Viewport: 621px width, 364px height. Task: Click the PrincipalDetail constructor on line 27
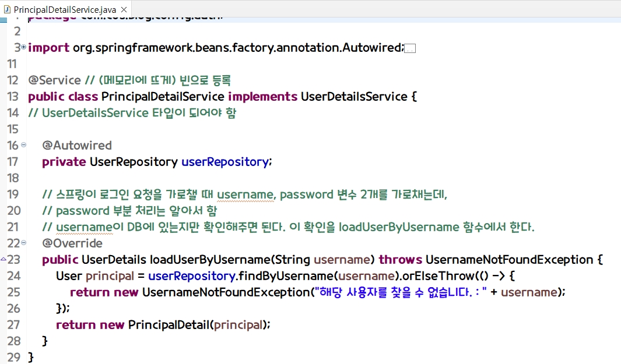click(x=169, y=325)
